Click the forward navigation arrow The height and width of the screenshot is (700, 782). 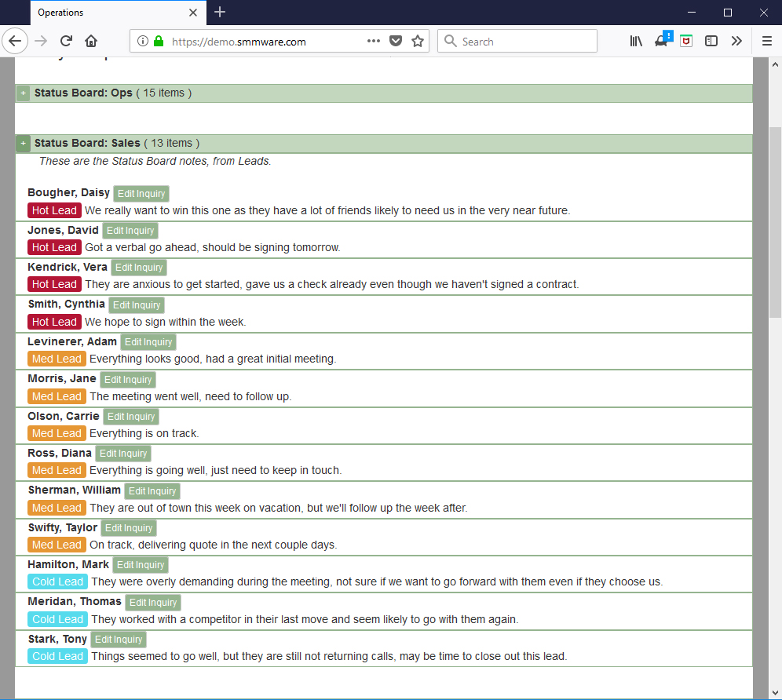tap(41, 41)
